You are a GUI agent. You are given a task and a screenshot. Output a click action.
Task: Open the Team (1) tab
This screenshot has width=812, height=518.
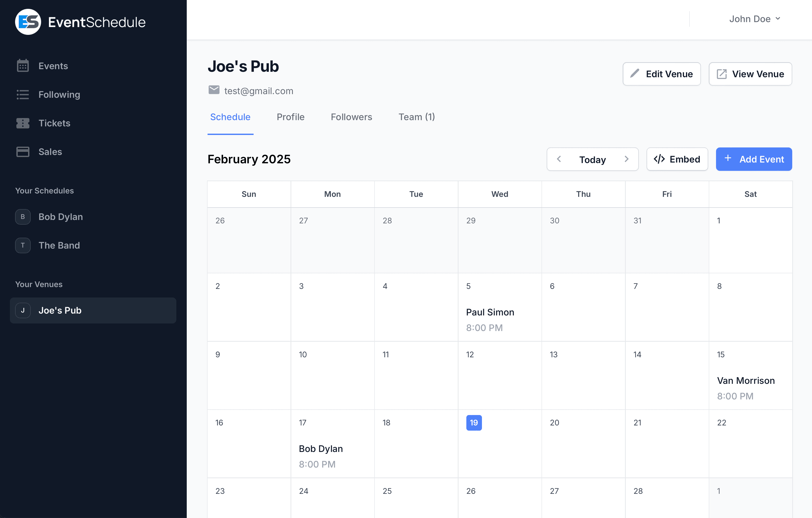click(x=417, y=117)
